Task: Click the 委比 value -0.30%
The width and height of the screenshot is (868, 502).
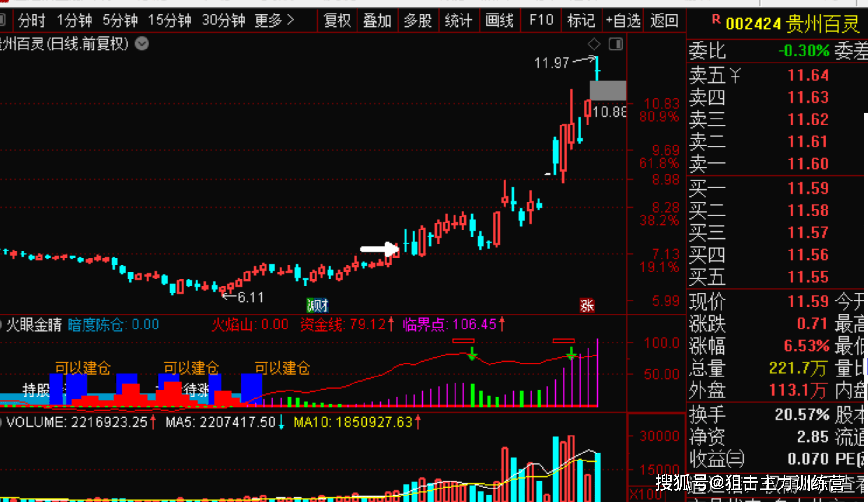Action: pos(804,50)
